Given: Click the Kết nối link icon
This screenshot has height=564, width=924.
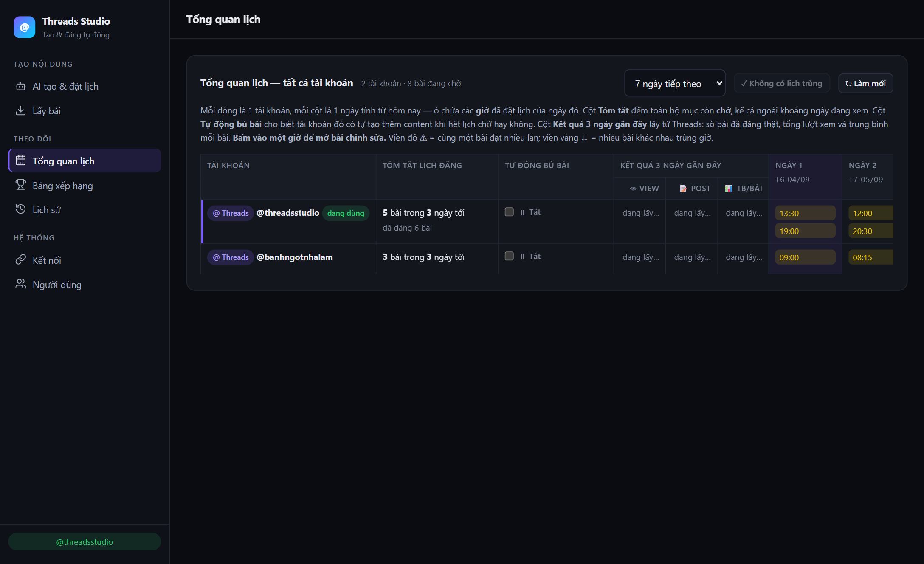Looking at the screenshot, I should 20,260.
